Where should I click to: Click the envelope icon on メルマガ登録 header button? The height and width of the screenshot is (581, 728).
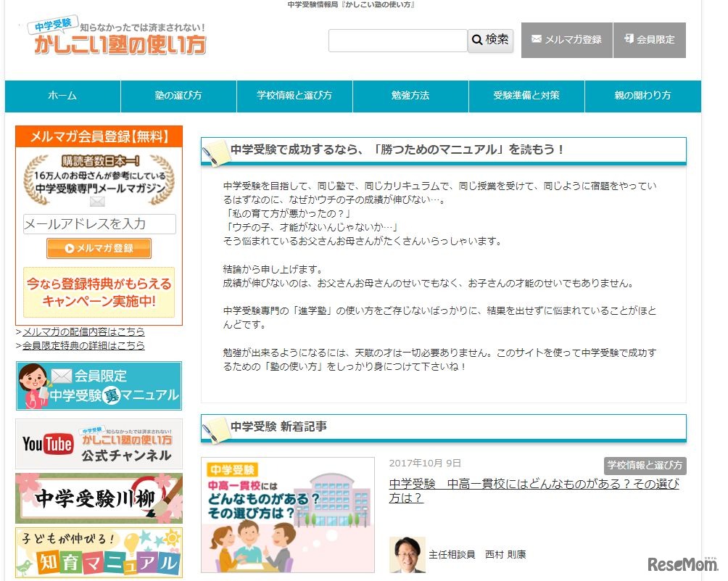(x=537, y=41)
